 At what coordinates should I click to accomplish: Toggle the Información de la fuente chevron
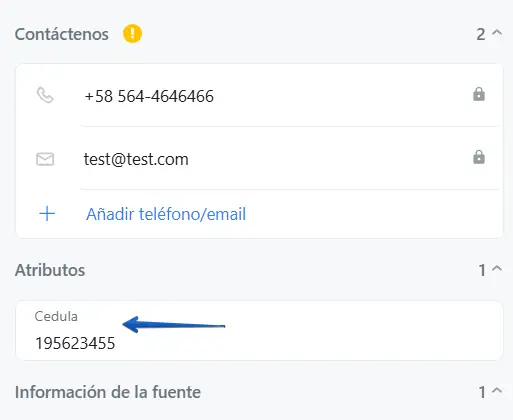coord(497,390)
